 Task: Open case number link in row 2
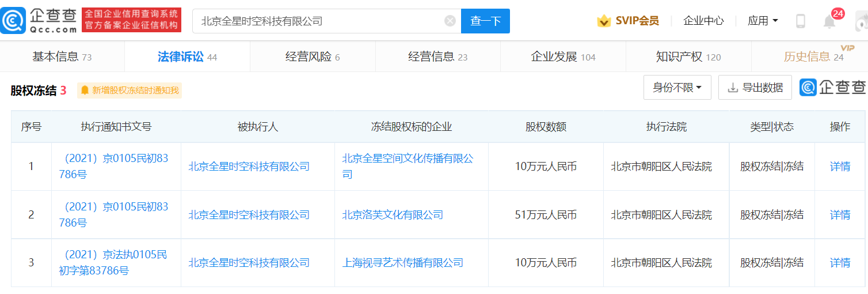coord(114,214)
